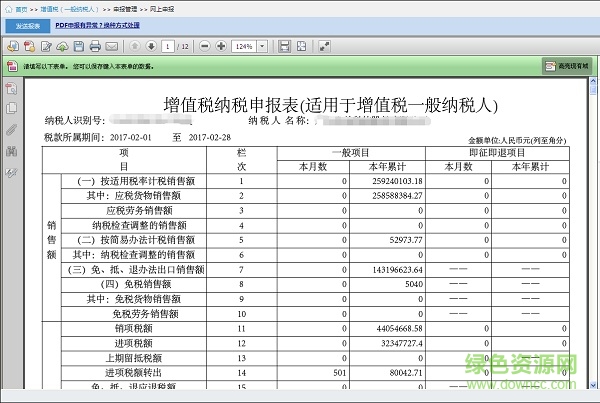
Task: Click the period start date 2017-02-01
Action: [x=131, y=137]
